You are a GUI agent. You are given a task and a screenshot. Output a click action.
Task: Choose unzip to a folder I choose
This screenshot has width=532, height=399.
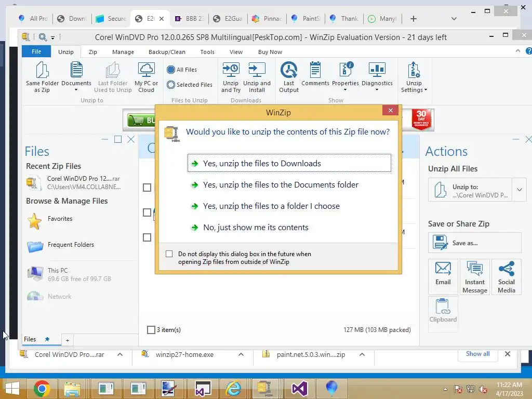click(x=289, y=206)
